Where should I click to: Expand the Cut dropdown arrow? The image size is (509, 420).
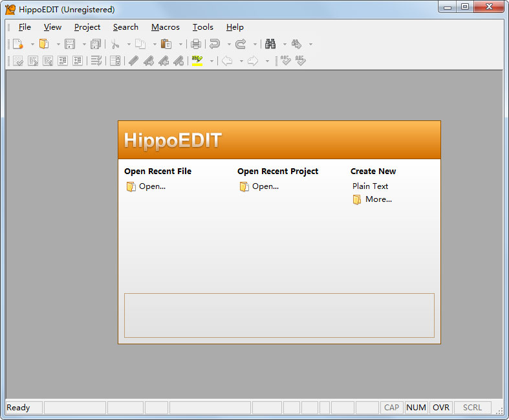coord(129,44)
